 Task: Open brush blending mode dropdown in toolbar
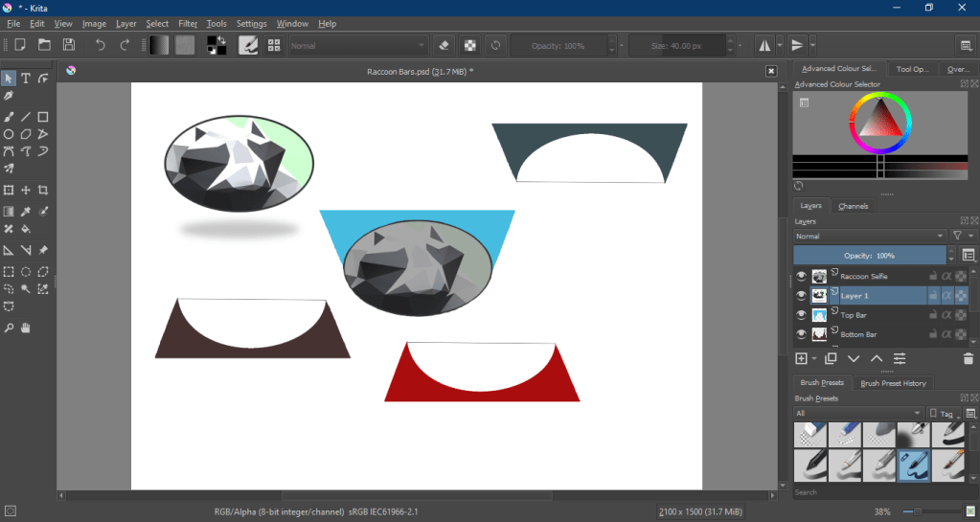[358, 45]
